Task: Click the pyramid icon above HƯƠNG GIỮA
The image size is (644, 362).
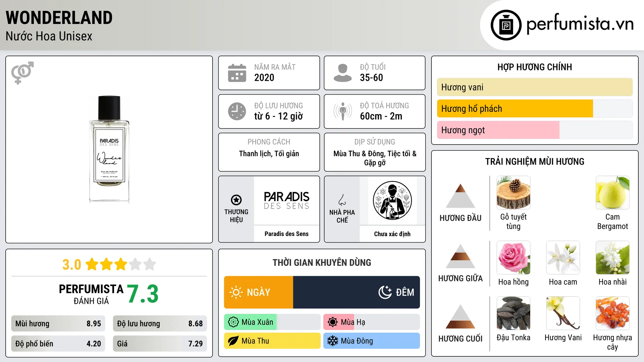Action: pos(460,256)
